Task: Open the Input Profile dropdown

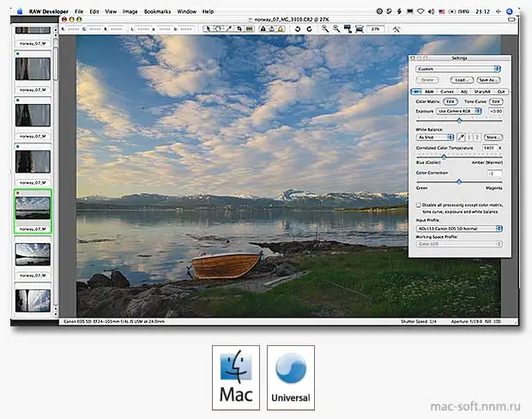Action: click(x=458, y=228)
